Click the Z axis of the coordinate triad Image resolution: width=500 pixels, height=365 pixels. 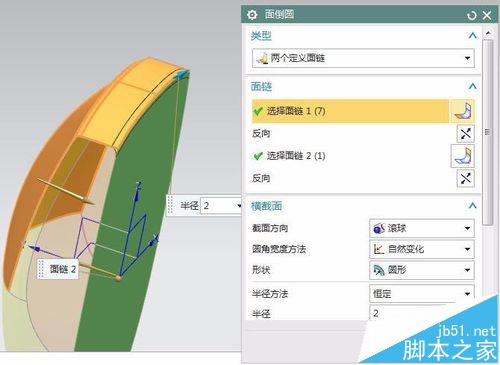[137, 192]
